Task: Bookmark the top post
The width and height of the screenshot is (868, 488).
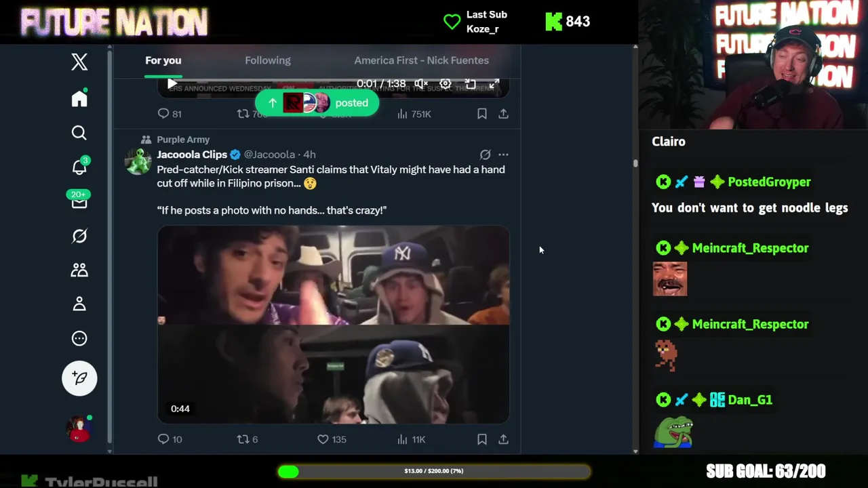Action: (482, 114)
